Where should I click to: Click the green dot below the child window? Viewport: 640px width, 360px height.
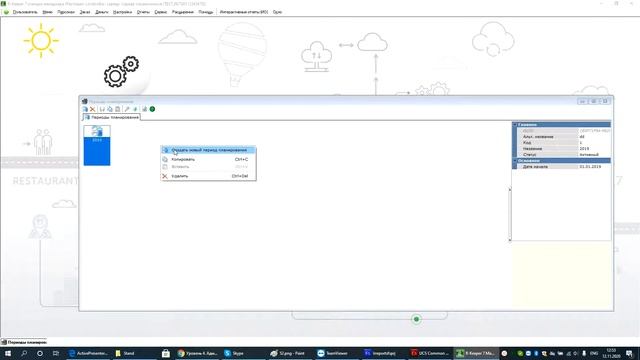(x=416, y=319)
